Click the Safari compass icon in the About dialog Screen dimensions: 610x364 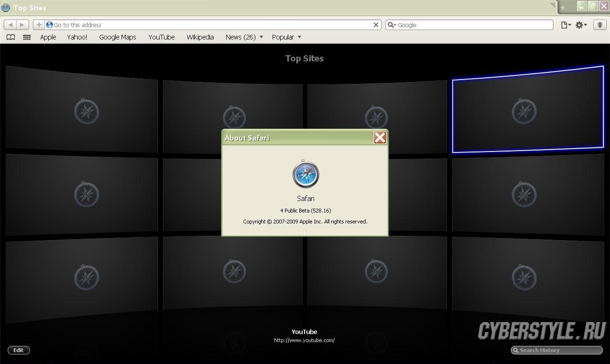pos(305,174)
